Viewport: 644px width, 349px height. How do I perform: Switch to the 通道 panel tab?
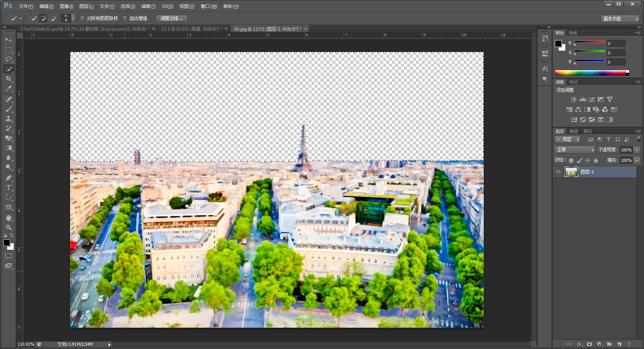click(x=573, y=131)
